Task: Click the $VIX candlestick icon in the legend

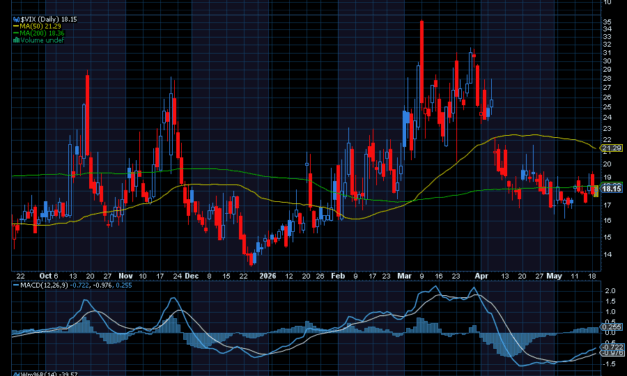Action: 16,19
